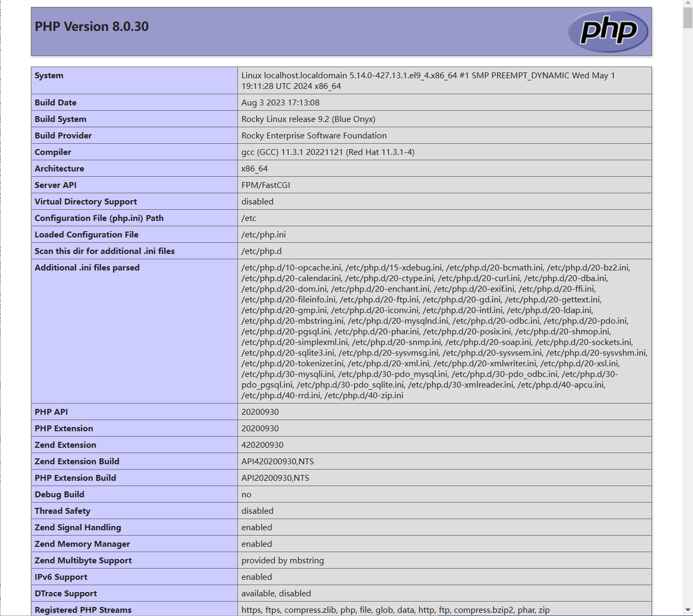Click the gcc Compiler version value
693x616 pixels.
[x=327, y=152]
